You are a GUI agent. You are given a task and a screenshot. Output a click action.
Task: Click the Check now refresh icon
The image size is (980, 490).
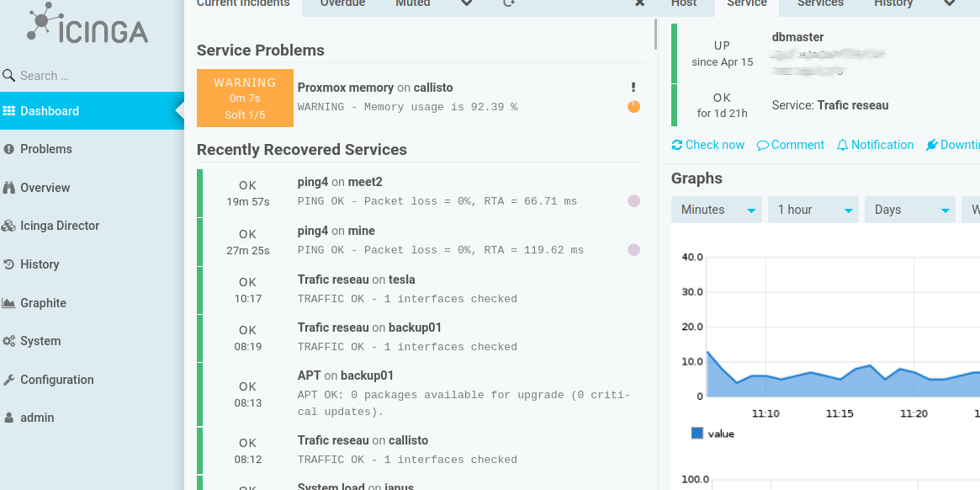677,145
